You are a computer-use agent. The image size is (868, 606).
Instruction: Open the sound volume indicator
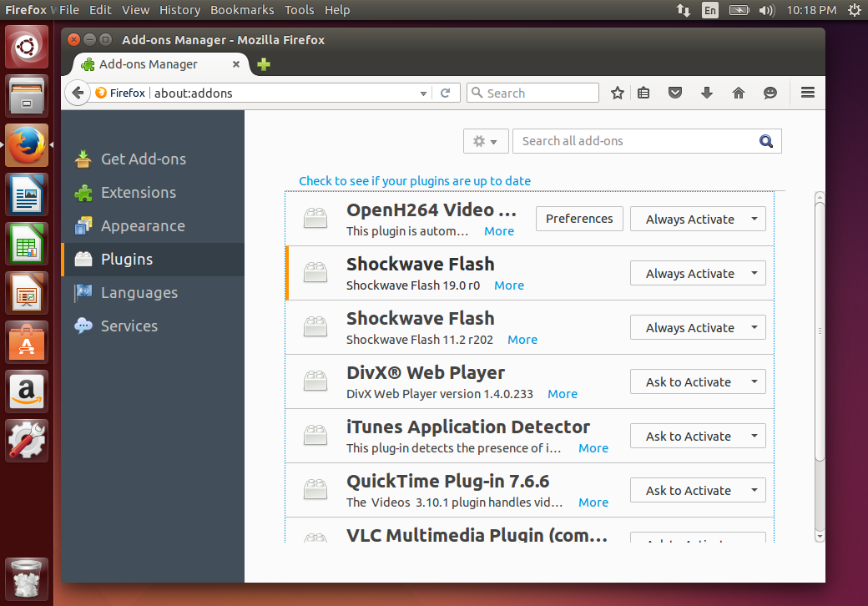pos(767,10)
